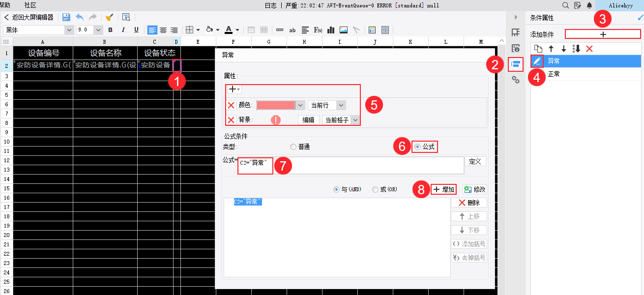Insert rich text lines icon
The width and height of the screenshot is (644, 295).
[x=305, y=30]
